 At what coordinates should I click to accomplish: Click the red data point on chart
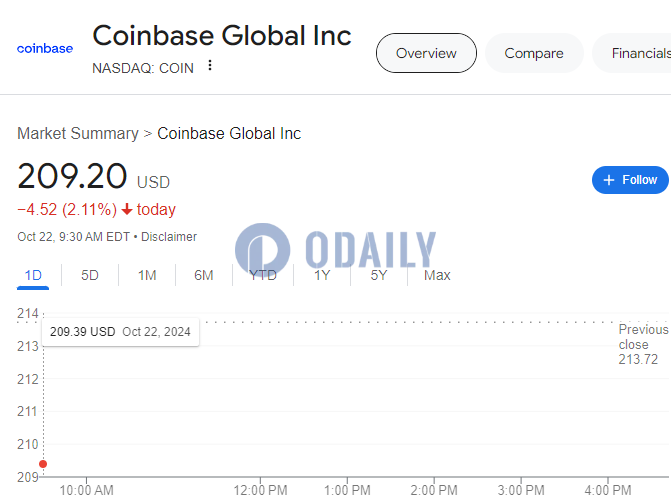tap(43, 464)
